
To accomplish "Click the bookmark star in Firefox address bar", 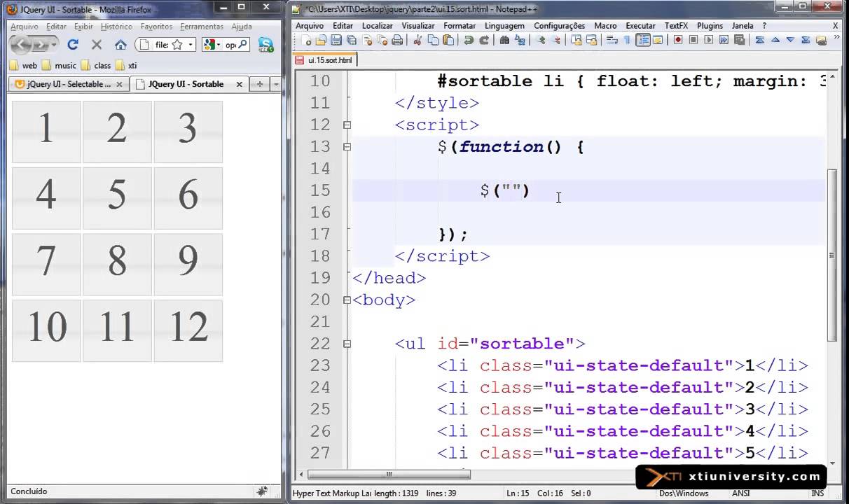I will tap(177, 44).
